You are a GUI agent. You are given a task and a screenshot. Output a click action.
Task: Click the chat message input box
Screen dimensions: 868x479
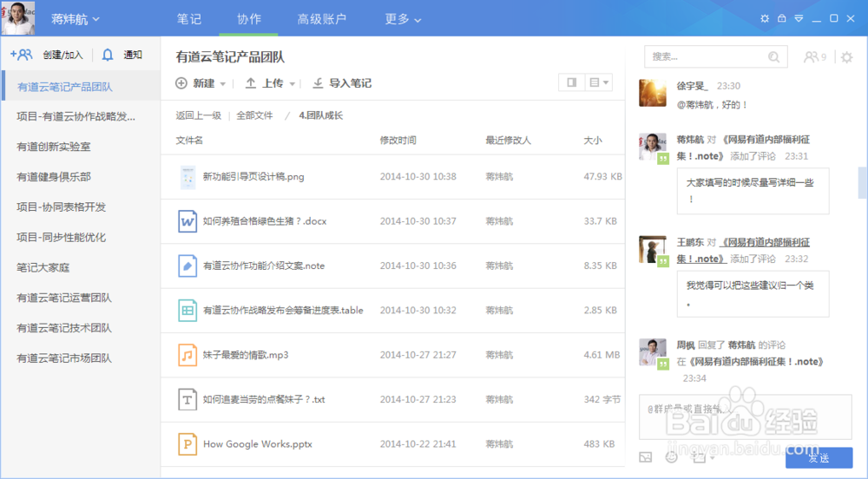point(746,417)
